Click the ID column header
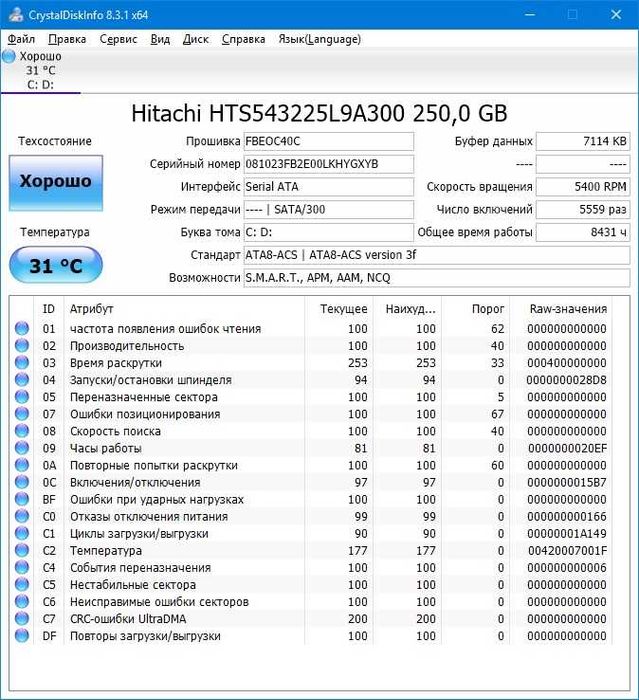The height and width of the screenshot is (700, 639). [49, 308]
